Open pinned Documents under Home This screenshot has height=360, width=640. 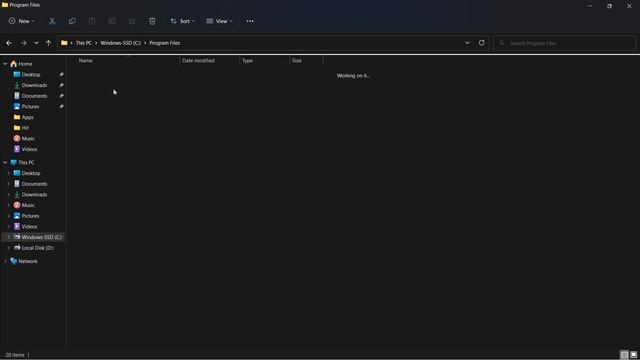tap(34, 96)
